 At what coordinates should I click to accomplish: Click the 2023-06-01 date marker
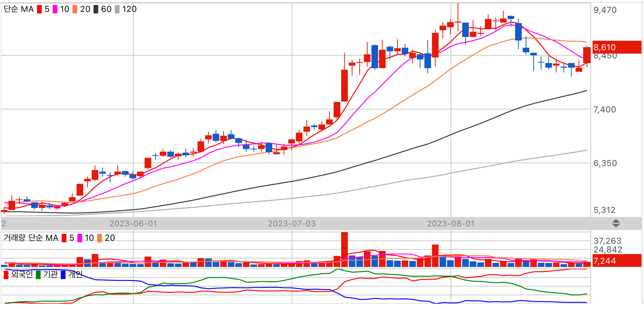click(x=133, y=223)
